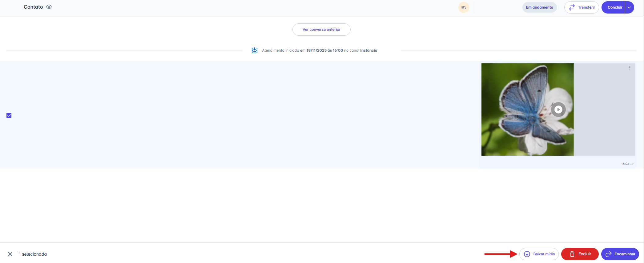Download media using Baixar mídia
Image resolution: width=644 pixels, height=263 pixels.
[539, 254]
